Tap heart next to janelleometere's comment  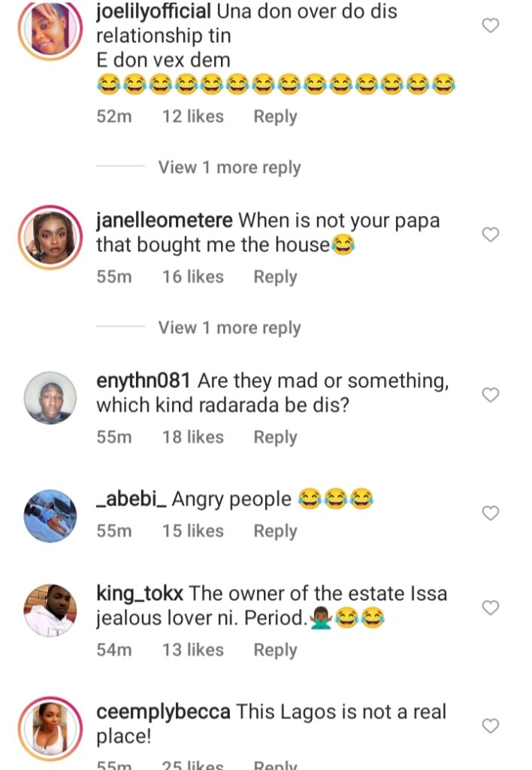490,235
